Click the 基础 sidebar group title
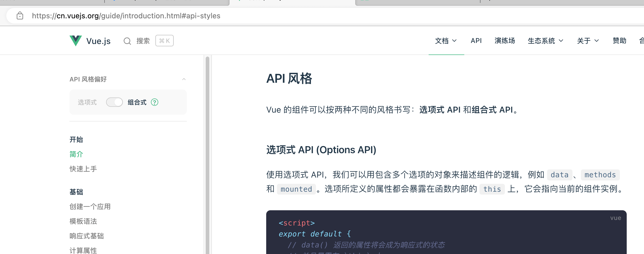644x254 pixels. [76, 192]
